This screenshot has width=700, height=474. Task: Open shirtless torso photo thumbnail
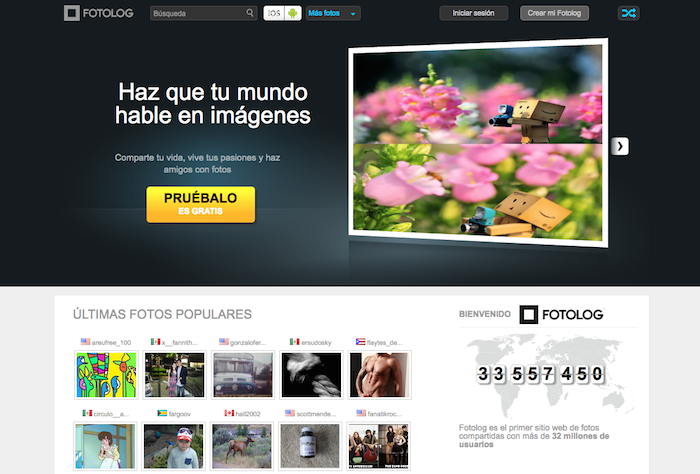pyautogui.click(x=379, y=375)
